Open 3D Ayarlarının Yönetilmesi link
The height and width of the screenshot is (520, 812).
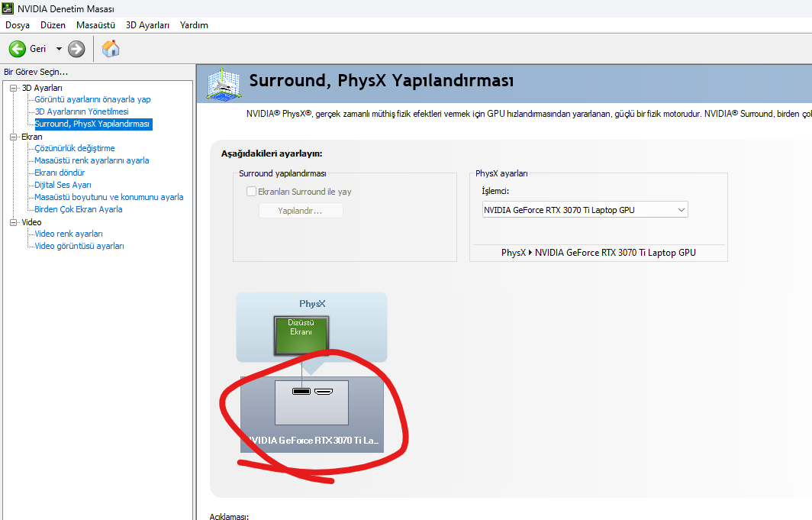tap(82, 111)
